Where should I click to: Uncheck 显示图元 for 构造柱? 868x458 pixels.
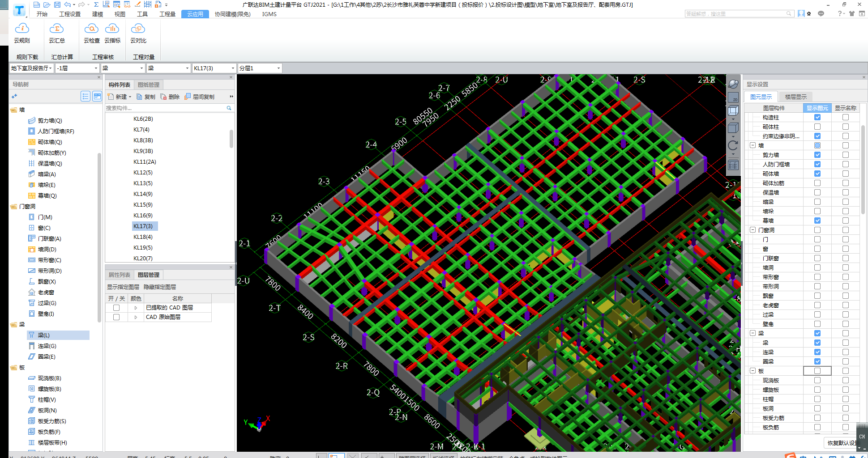click(x=817, y=117)
